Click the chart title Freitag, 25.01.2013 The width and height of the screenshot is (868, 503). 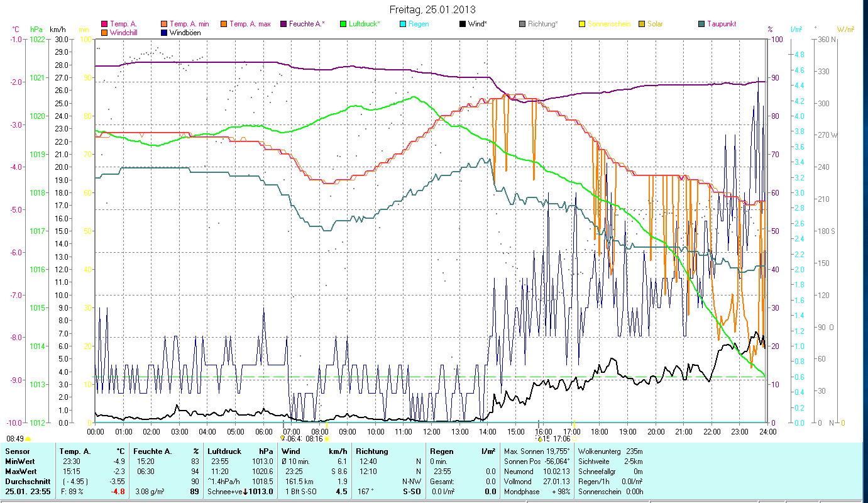(x=432, y=9)
